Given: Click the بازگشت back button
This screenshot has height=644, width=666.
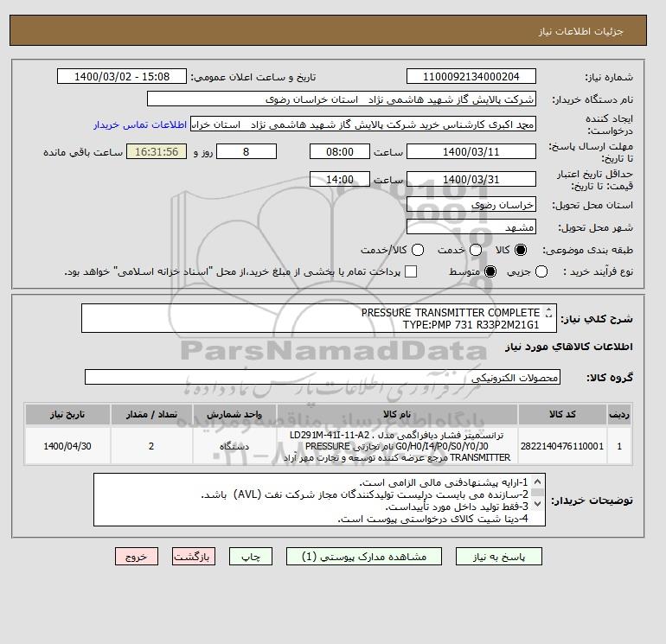Looking at the screenshot, I should point(194,557).
